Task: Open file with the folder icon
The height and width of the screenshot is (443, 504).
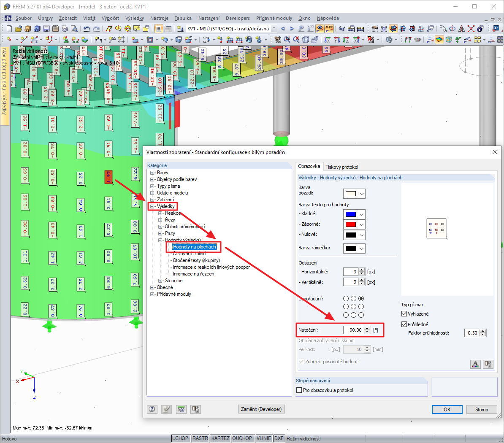Action: pyautogui.click(x=18, y=29)
